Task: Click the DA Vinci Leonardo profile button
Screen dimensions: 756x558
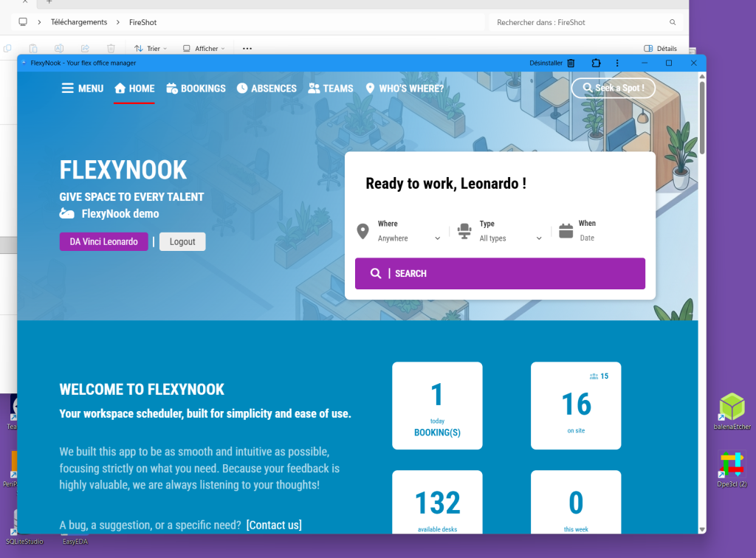Action: (103, 241)
